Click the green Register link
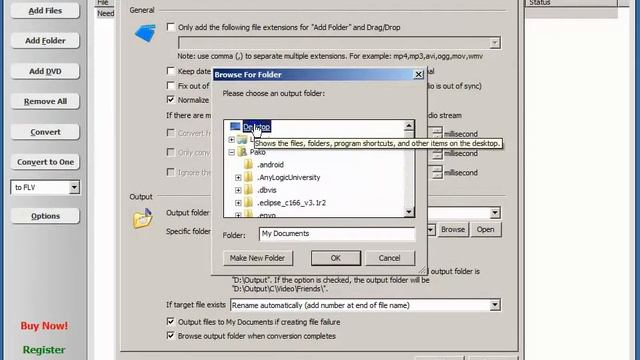This screenshot has width=640, height=360. tap(44, 350)
